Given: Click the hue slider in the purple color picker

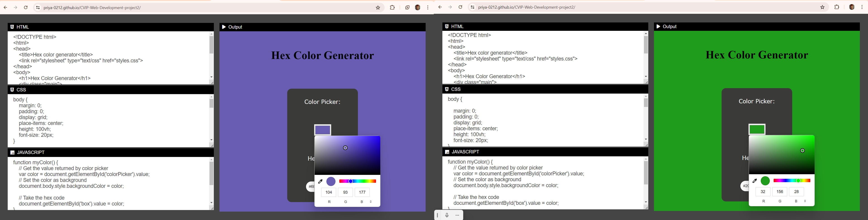Looking at the screenshot, I should point(358,181).
